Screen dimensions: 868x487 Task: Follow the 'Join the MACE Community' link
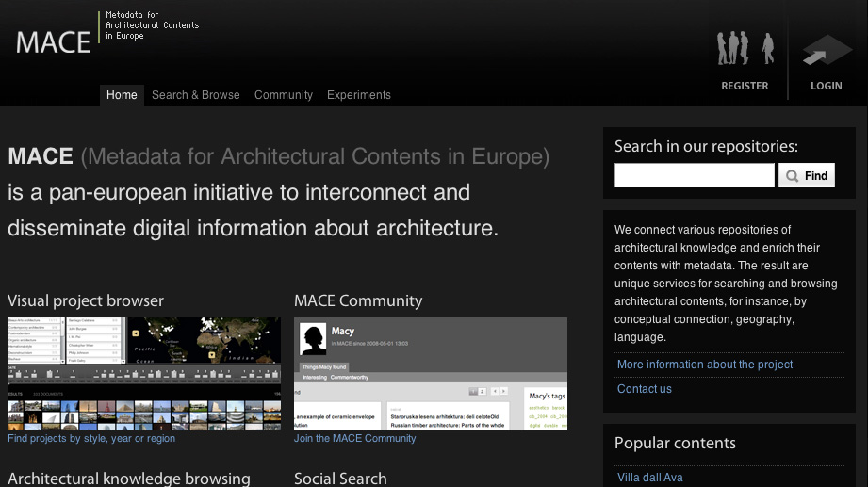(x=354, y=438)
